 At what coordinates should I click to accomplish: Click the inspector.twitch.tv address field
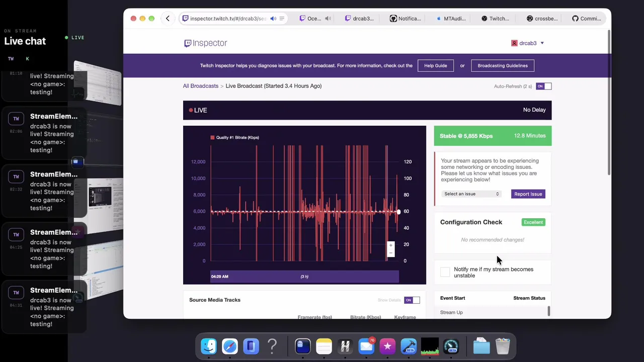click(229, 19)
